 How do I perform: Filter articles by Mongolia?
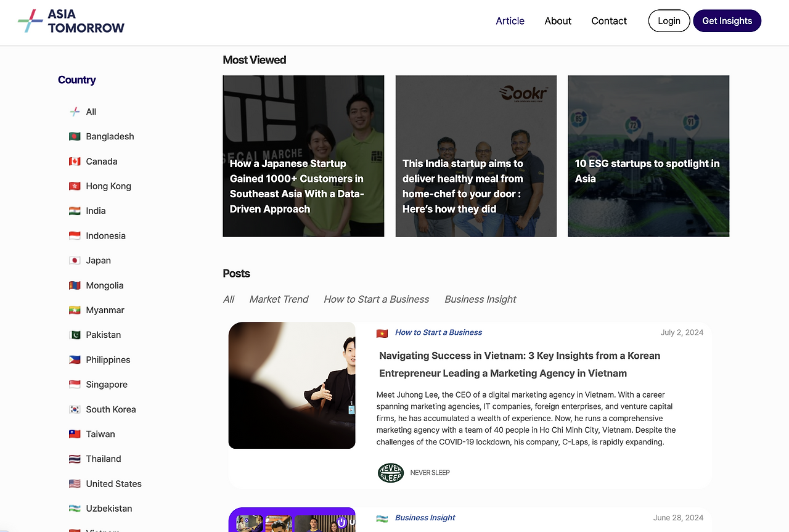(x=105, y=285)
